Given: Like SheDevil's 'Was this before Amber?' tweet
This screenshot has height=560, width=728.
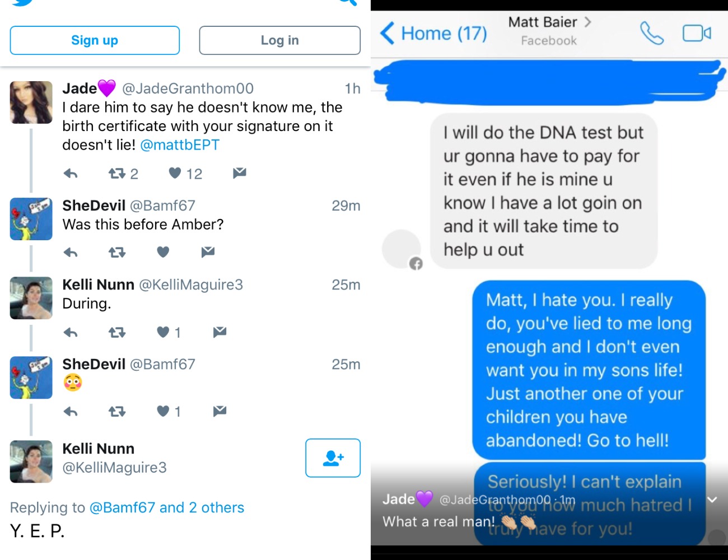Looking at the screenshot, I should point(163,252).
